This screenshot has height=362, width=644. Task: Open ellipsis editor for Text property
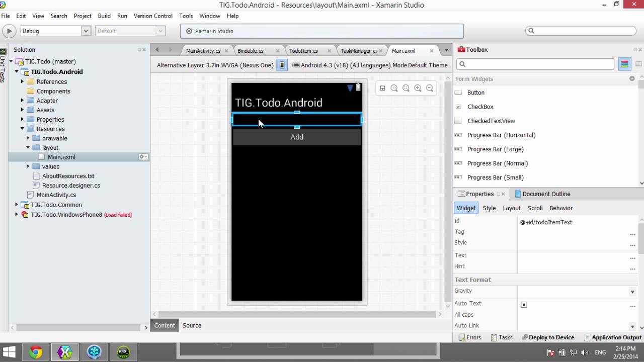632,258
